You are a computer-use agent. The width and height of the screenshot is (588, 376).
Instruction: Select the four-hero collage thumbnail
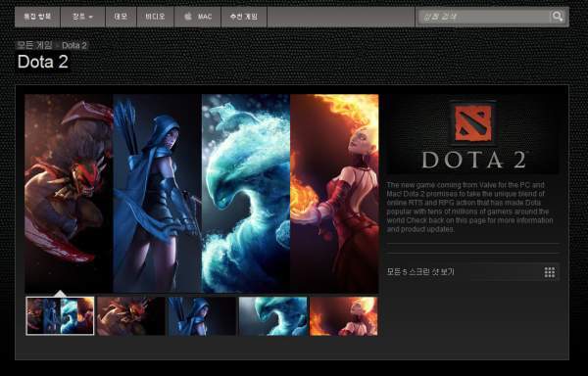60,316
